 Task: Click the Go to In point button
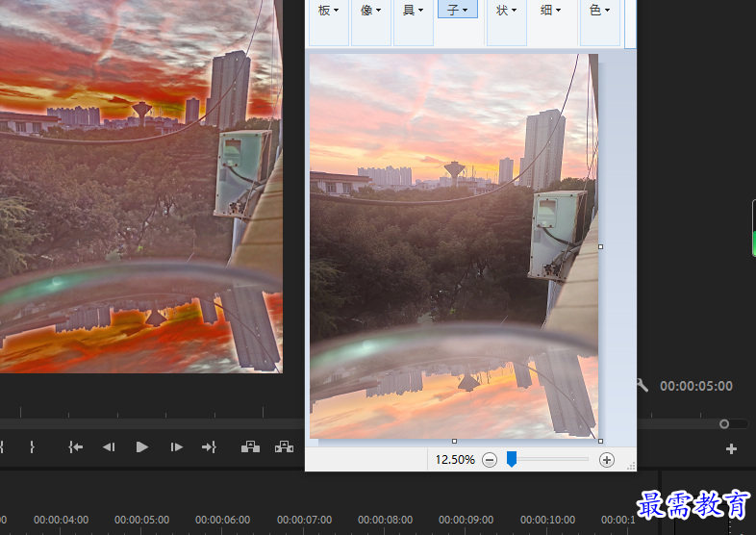pos(76,447)
